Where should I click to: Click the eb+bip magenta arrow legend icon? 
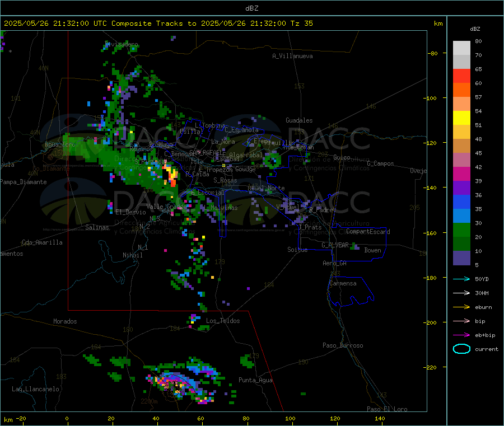point(461,335)
